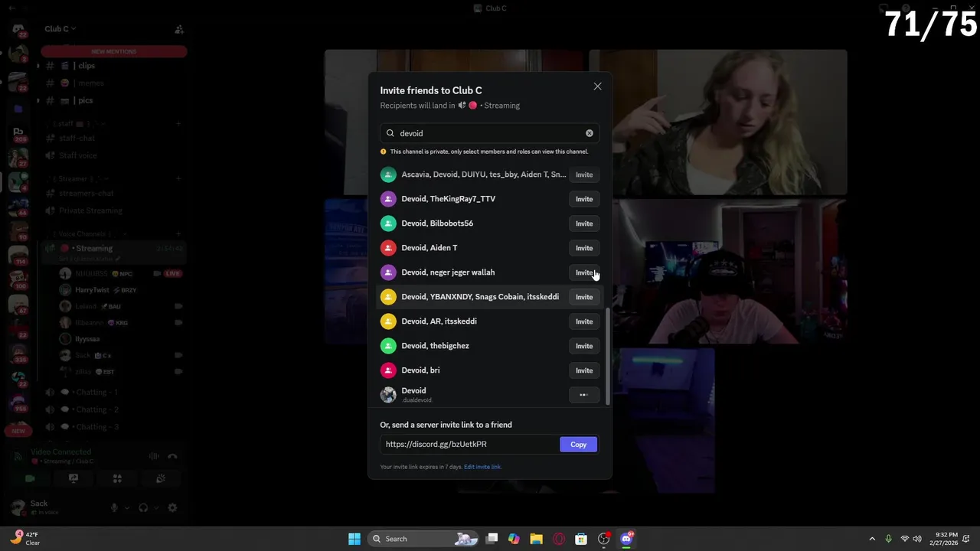The width and height of the screenshot is (980, 551).
Task: Select 'Devoid, neger jeger wallah' row text
Action: 448,272
